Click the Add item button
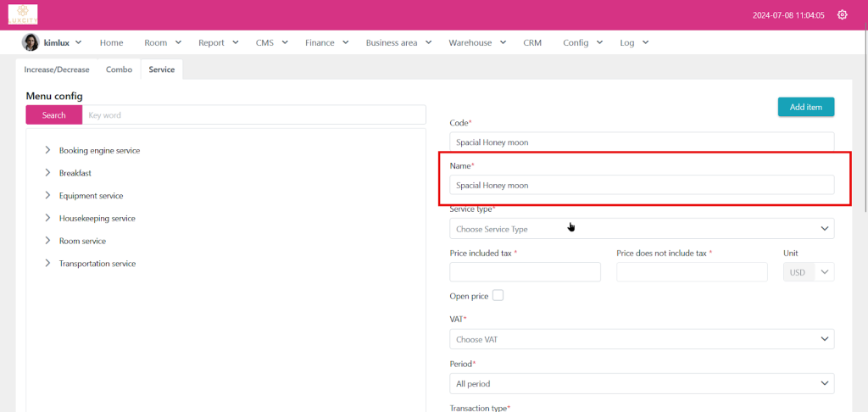 click(x=805, y=107)
